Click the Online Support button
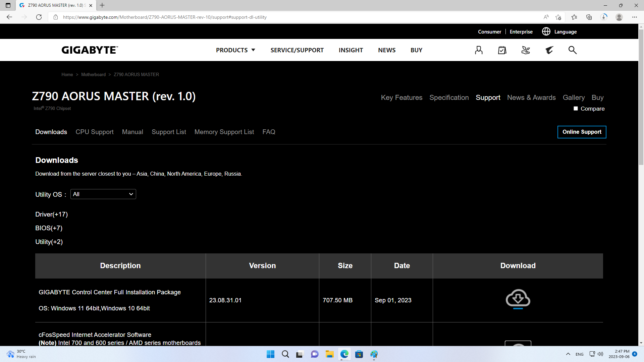Screen dimensions: 644x362 (x=582, y=132)
